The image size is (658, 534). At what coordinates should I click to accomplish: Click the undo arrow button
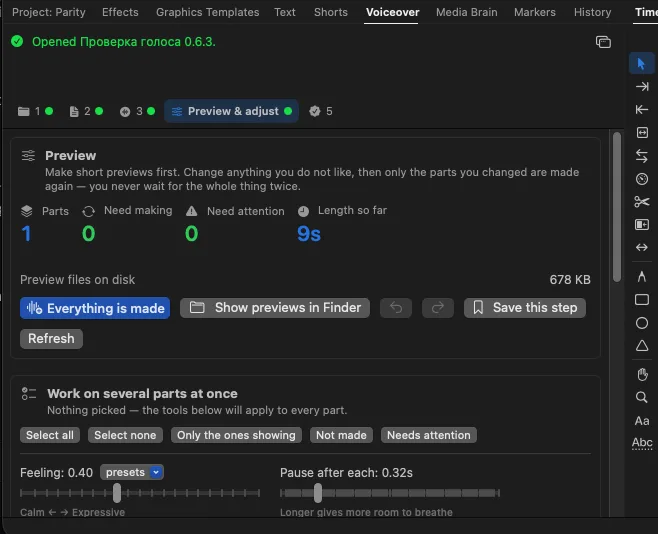pos(396,308)
